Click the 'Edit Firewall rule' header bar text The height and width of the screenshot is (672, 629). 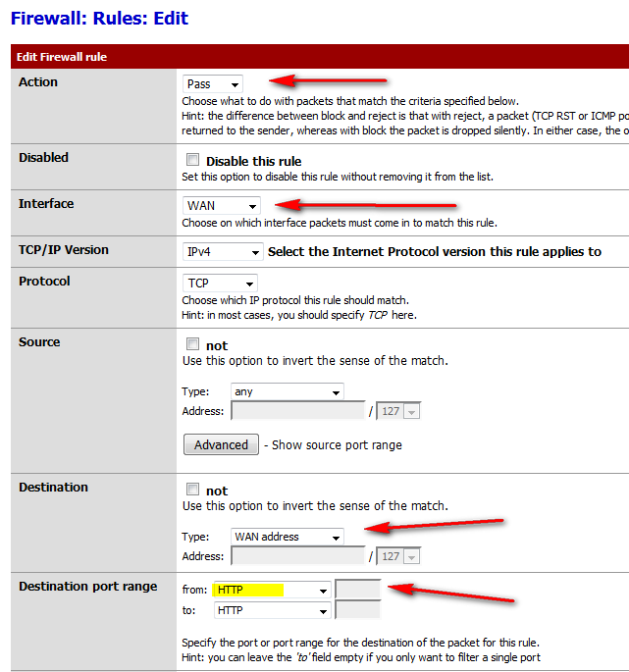point(62,57)
